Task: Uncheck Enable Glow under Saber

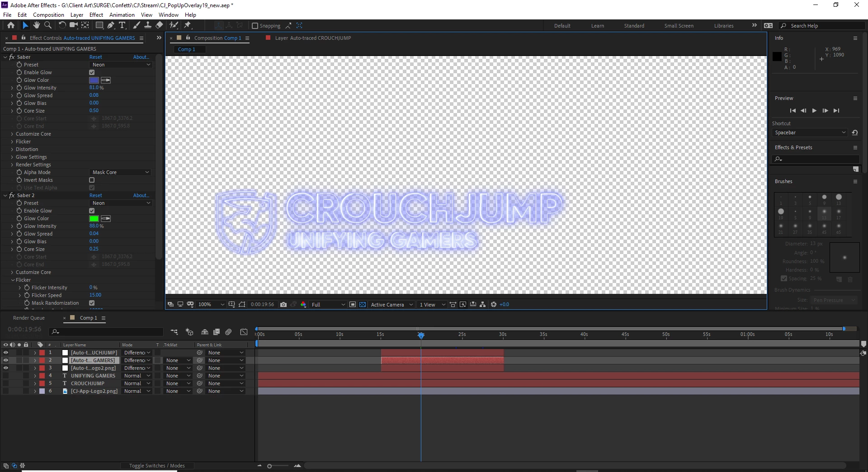Action: (92, 72)
